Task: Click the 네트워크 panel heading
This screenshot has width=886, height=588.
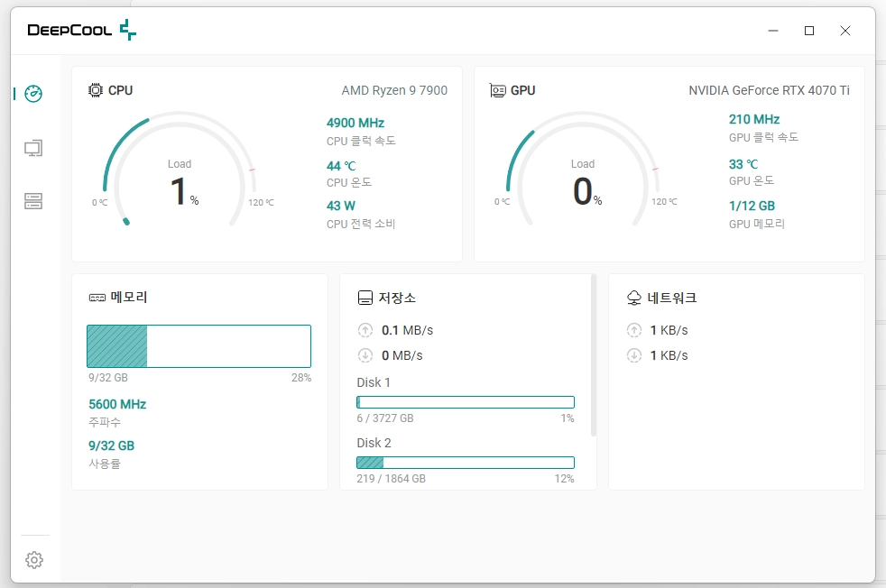Action: coord(672,298)
